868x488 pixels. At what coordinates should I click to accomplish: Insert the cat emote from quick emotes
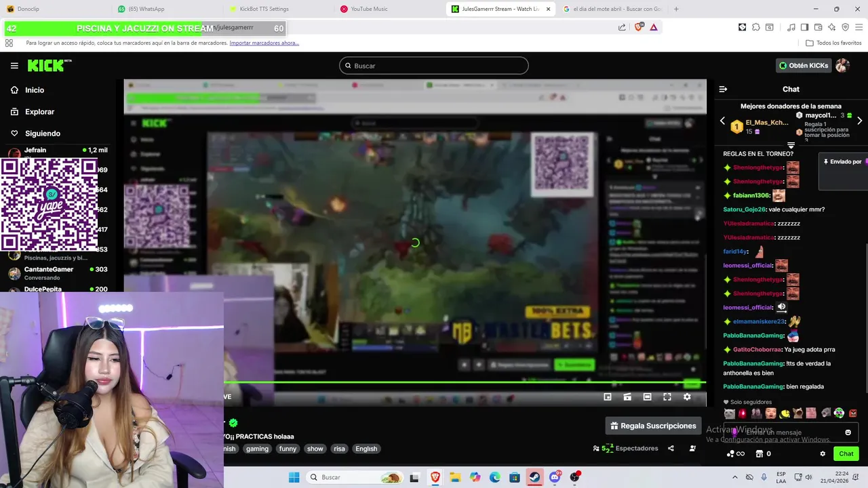point(729,413)
